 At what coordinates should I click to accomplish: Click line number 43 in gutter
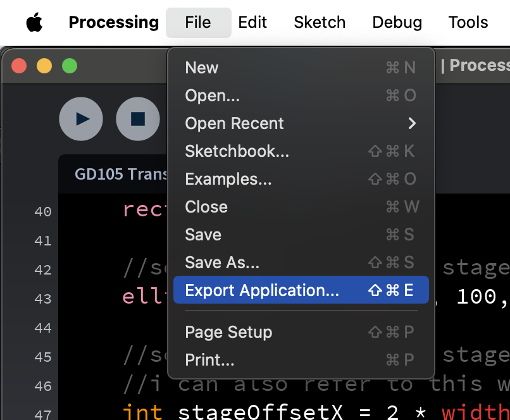[x=43, y=299]
